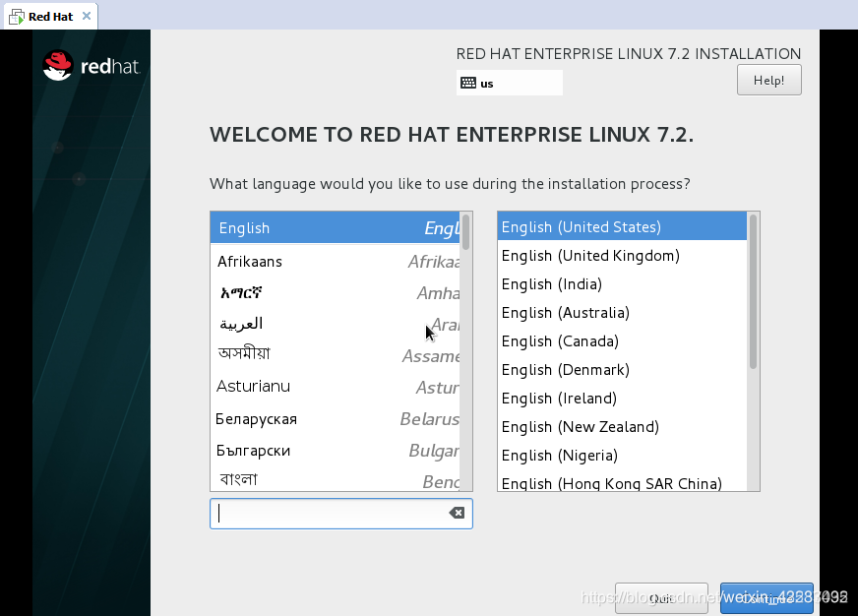Select the Bengali language row
Screen dimensions: 858x616
[335, 479]
